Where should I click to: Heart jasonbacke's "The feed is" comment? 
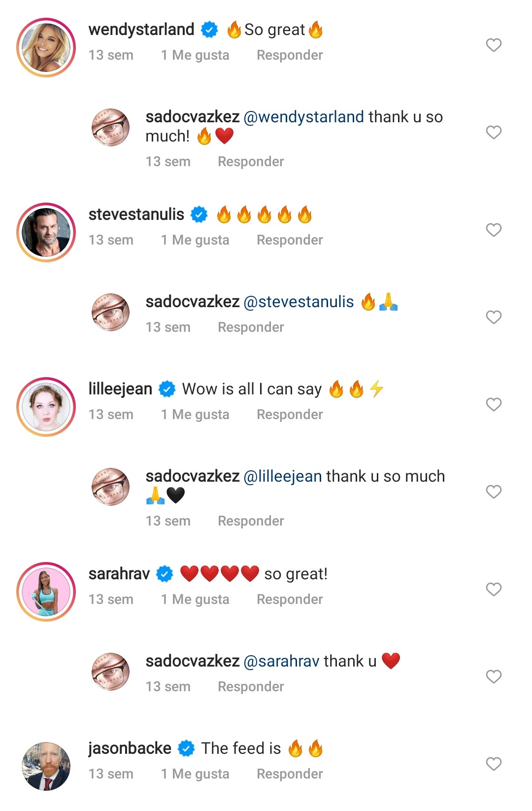coord(494,764)
